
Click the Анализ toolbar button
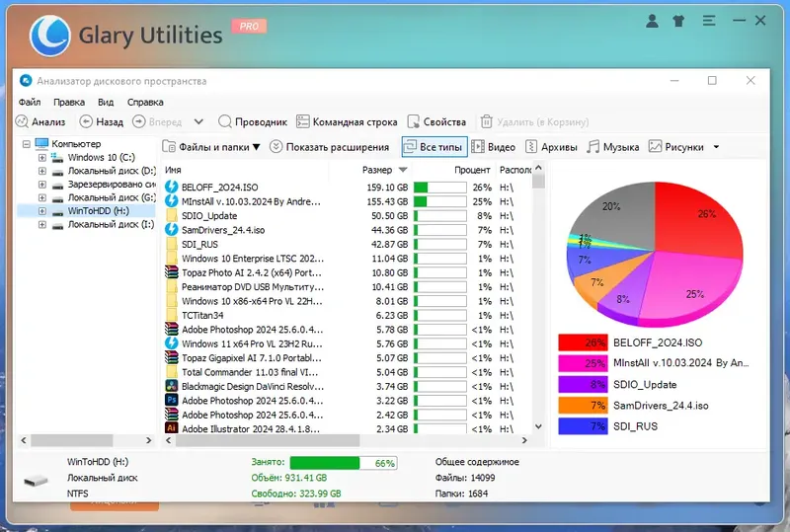[x=40, y=122]
